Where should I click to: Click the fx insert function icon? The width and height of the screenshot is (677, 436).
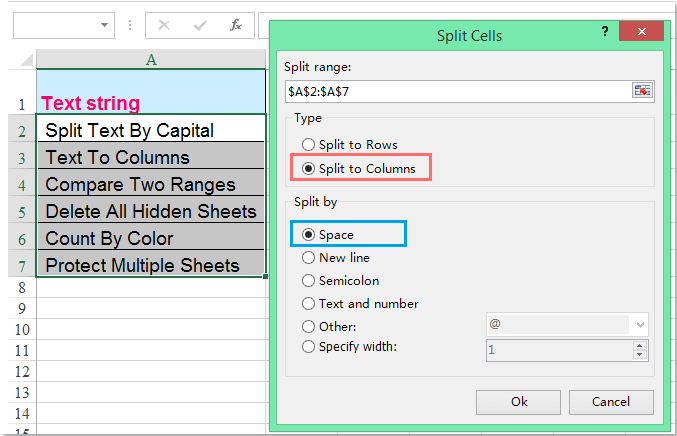tap(236, 25)
